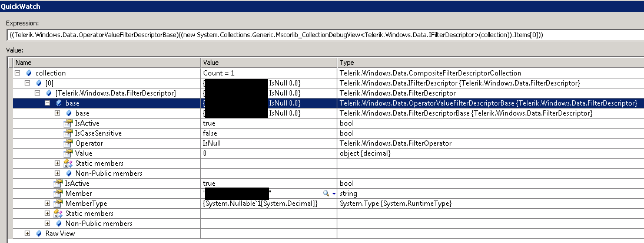Image resolution: width=644 pixels, height=243 pixels.
Task: Collapse the [0] item node
Action: [28, 83]
